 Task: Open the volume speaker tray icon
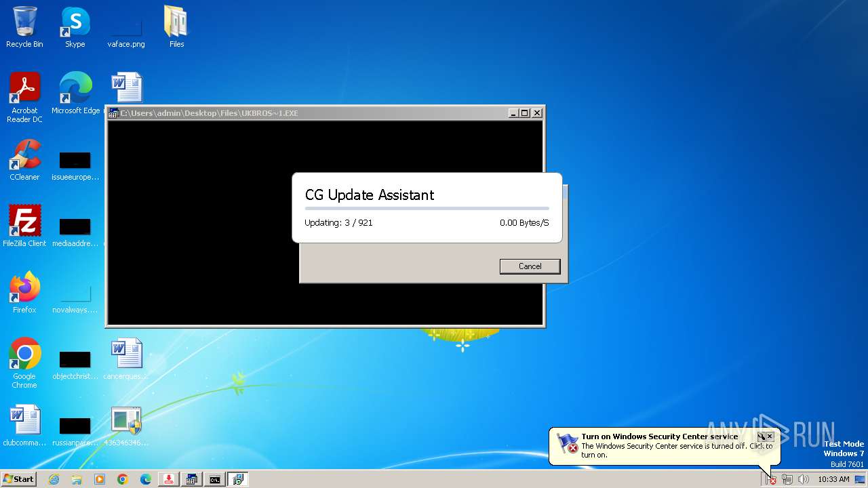click(x=804, y=479)
